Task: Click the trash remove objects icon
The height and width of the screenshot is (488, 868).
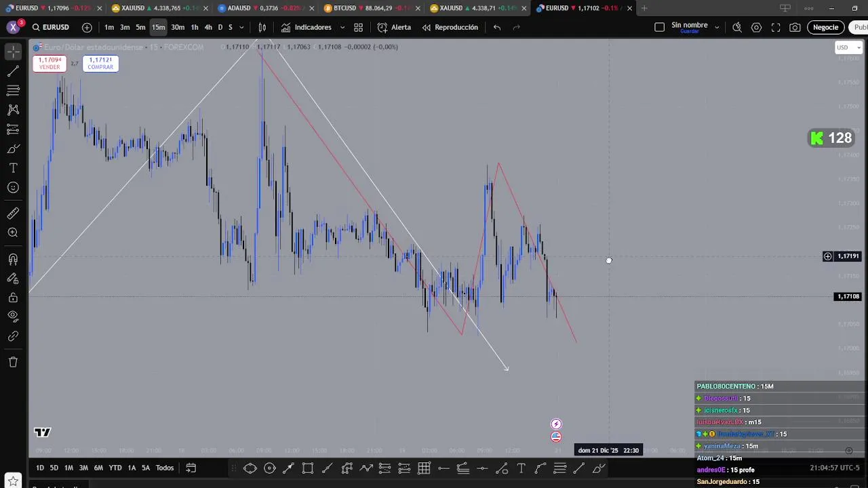Action: point(13,362)
